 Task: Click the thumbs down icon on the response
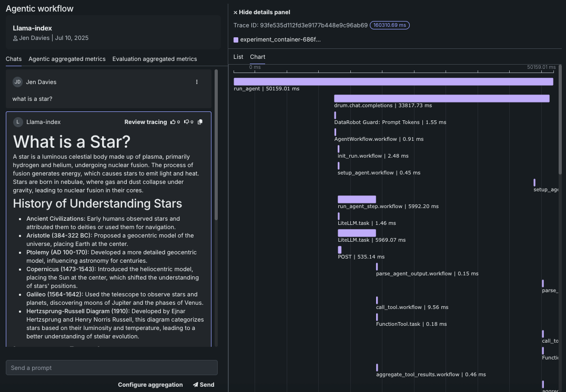186,122
